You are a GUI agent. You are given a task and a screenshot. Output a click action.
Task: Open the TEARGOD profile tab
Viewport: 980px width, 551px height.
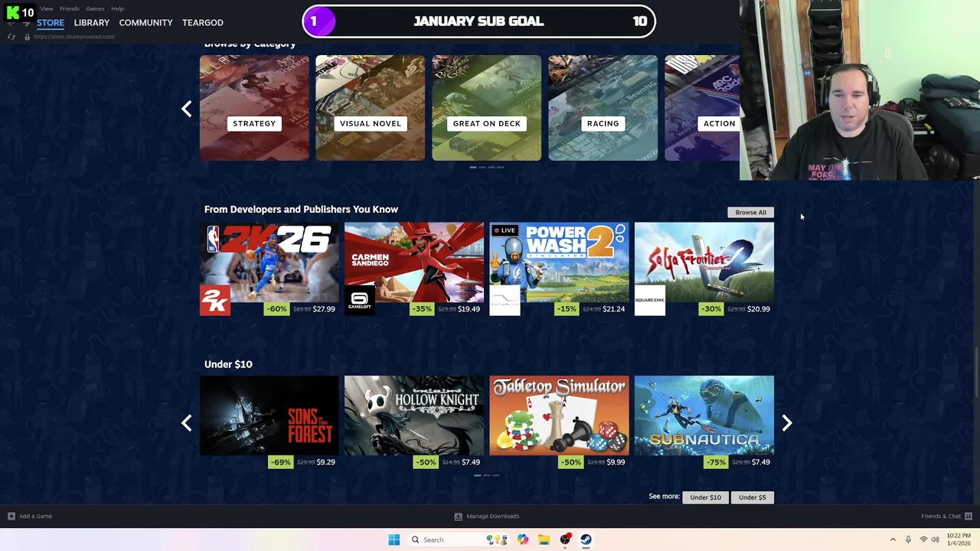[x=203, y=22]
